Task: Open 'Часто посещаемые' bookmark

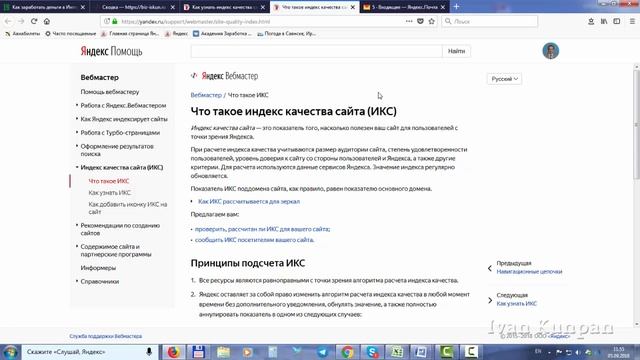Action: (x=71, y=34)
